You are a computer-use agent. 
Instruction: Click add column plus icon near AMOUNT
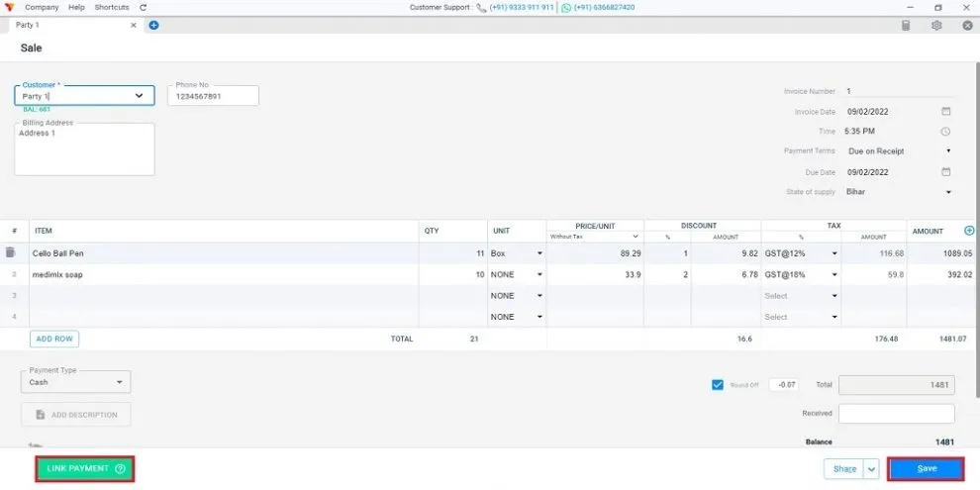coord(969,231)
